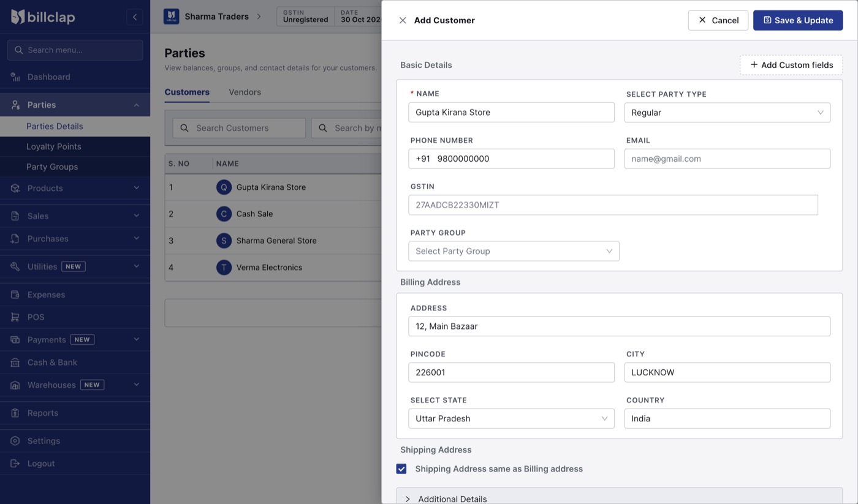The width and height of the screenshot is (858, 504).
Task: Click the billclap logo
Action: [43, 17]
